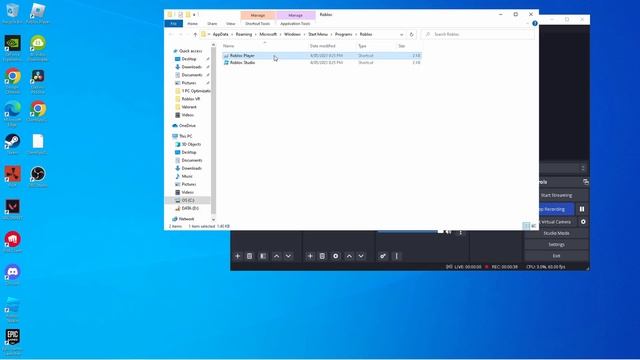Viewport: 640px width, 360px height.
Task: Open OBS Settings from Controls
Action: (x=556, y=244)
